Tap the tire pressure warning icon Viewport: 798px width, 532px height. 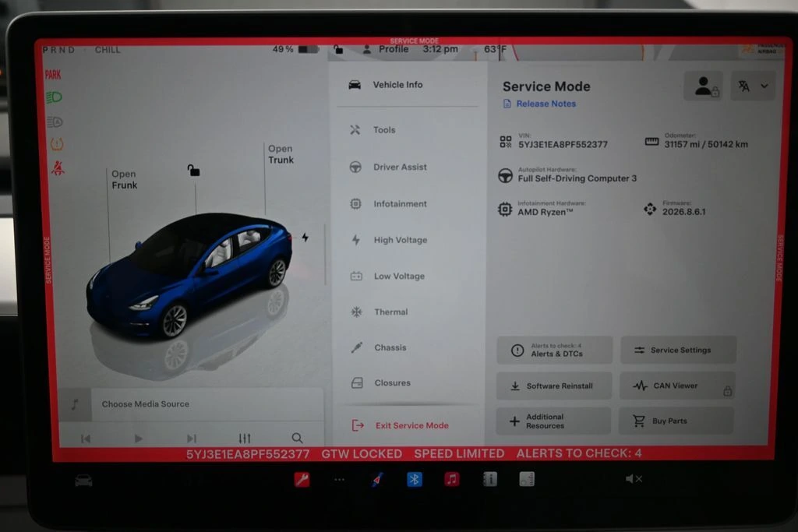[x=57, y=144]
